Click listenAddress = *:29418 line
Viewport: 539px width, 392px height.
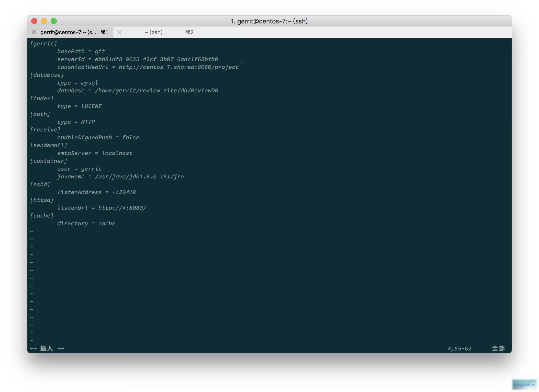point(97,192)
